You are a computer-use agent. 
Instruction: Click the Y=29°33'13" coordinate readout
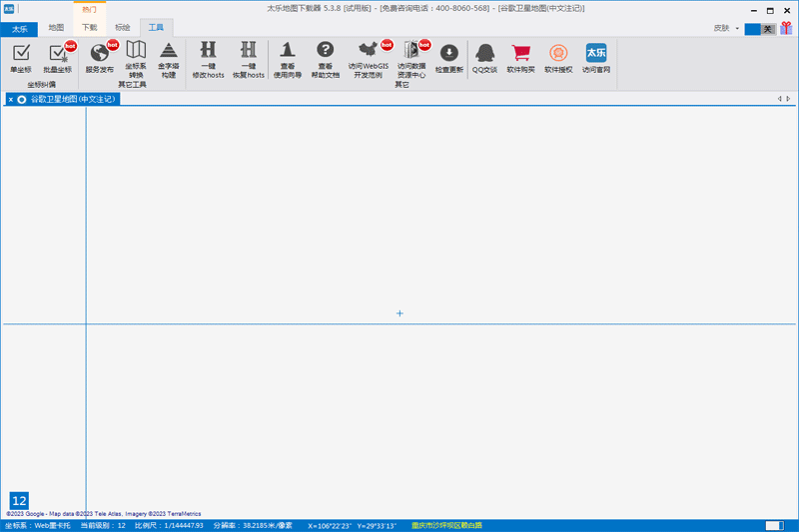(377, 526)
